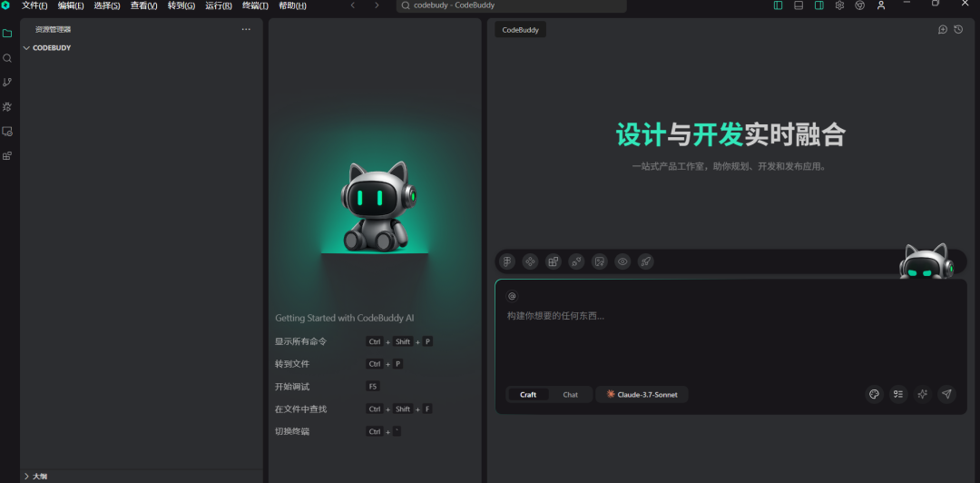The height and width of the screenshot is (483, 980).
Task: Send the message with paper plane icon
Action: click(x=946, y=394)
